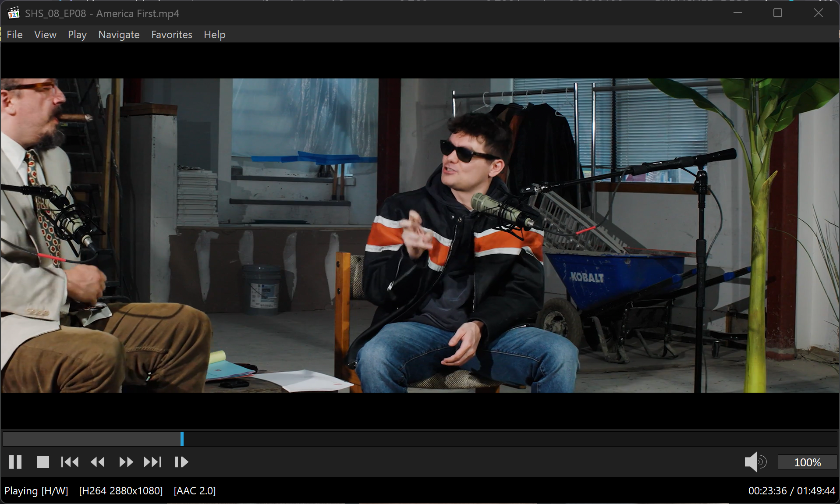Open the Play menu
840x504 pixels.
77,35
